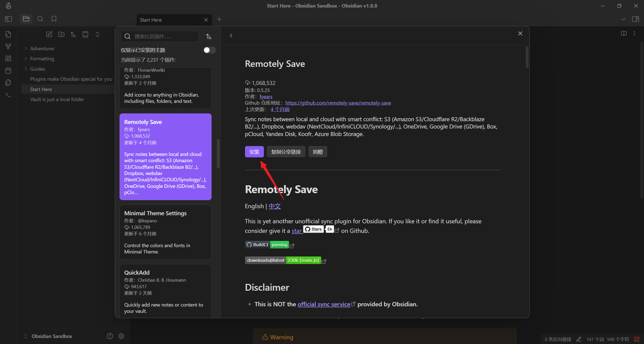The width and height of the screenshot is (644, 344).
Task: Open the Obsidian Sandbox vault switcher
Action: pos(52,336)
